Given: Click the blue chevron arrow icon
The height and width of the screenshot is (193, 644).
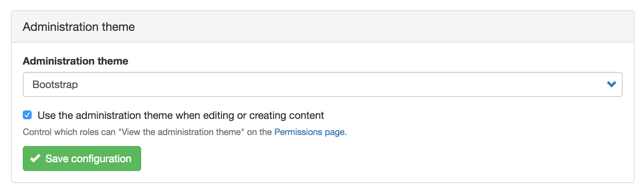Looking at the screenshot, I should (x=611, y=84).
